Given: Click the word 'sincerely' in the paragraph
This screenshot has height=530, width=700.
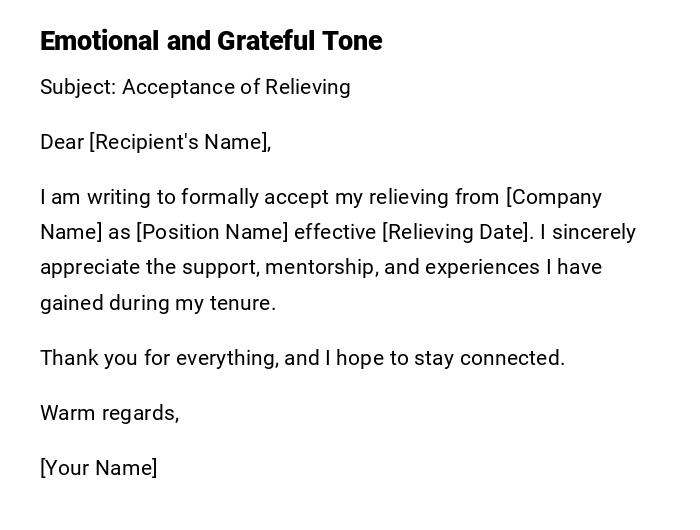Looking at the screenshot, I should (594, 232).
